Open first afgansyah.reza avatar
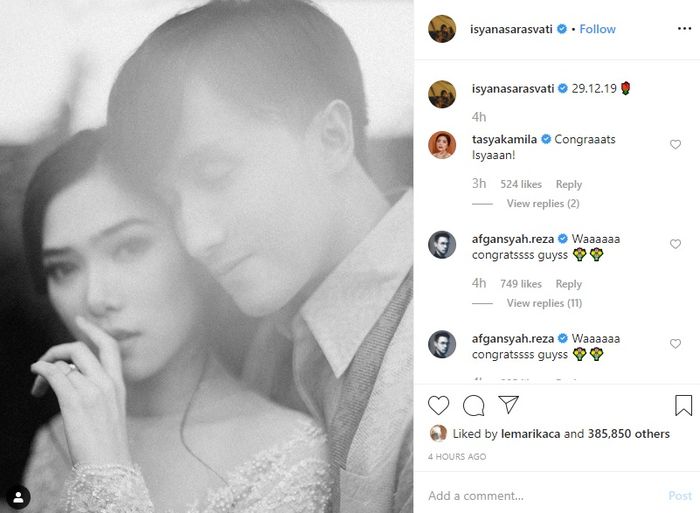Viewport: 700px width, 513px height. [442, 245]
